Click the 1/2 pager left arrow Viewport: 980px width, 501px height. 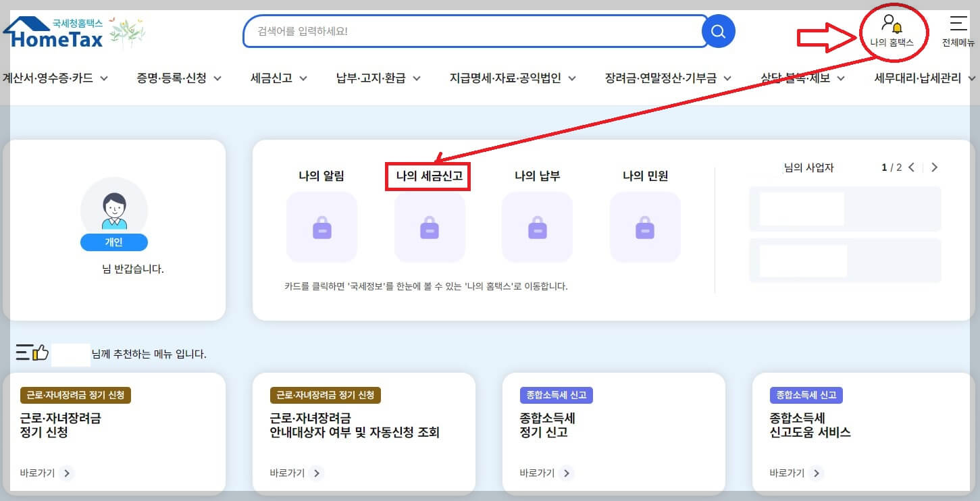(912, 167)
